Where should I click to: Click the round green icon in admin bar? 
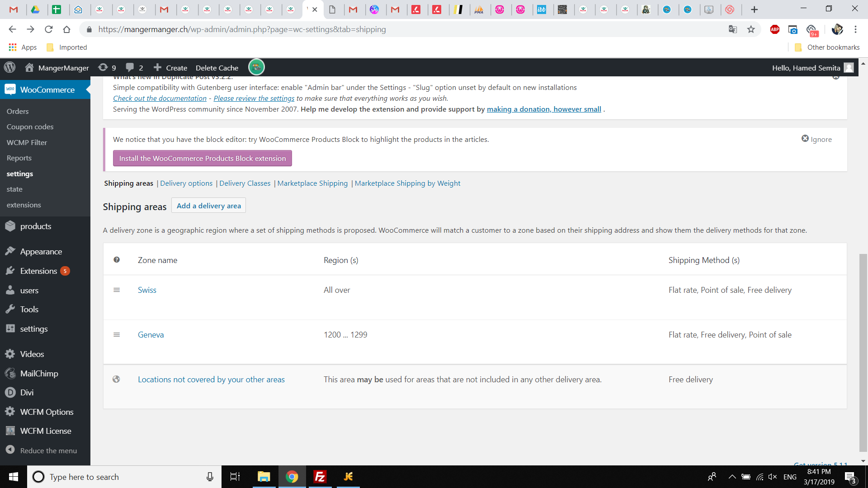pyautogui.click(x=256, y=67)
